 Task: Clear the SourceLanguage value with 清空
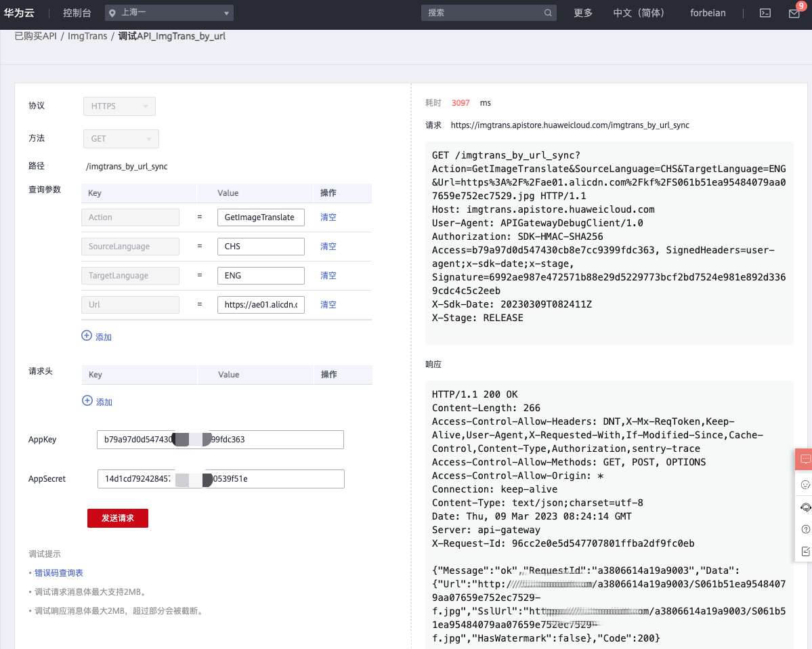click(328, 247)
